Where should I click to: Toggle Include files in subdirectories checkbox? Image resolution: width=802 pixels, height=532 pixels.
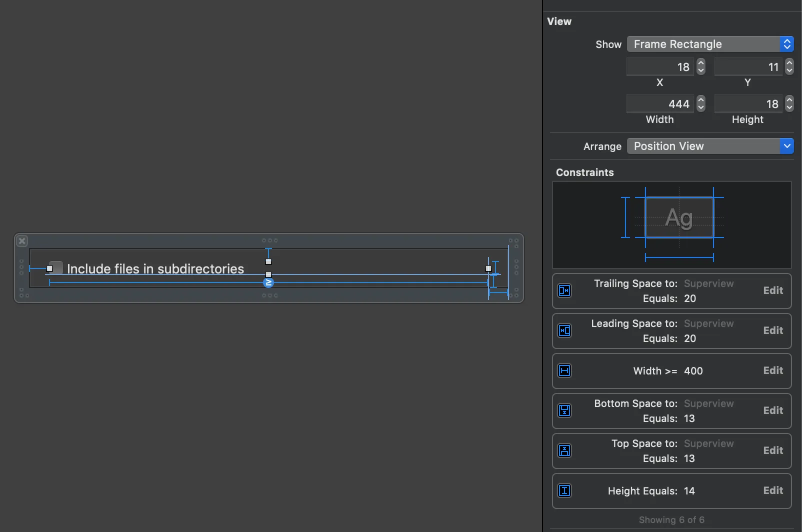(55, 268)
